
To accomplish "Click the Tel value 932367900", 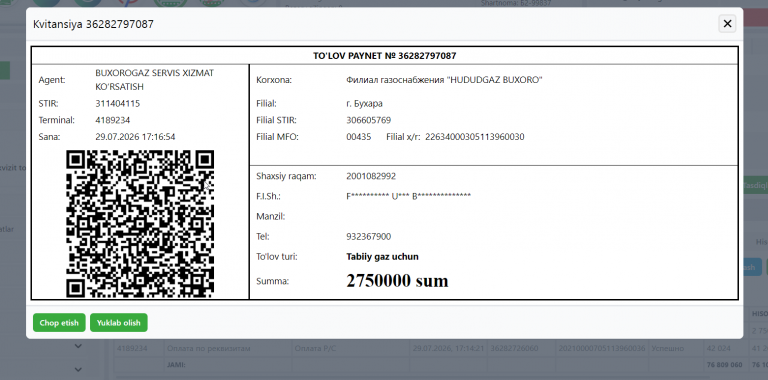I will [368, 237].
